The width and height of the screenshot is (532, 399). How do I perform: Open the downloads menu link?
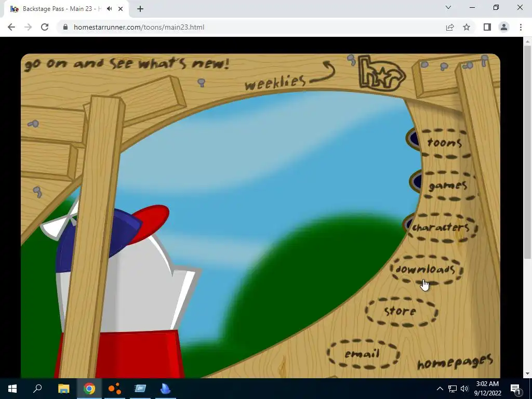pyautogui.click(x=425, y=270)
